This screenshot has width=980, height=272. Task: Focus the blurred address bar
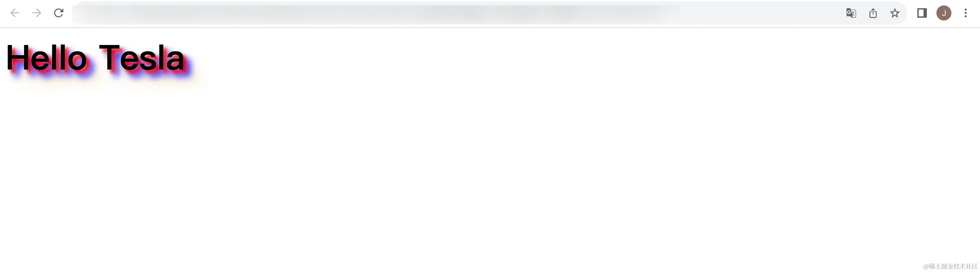457,13
